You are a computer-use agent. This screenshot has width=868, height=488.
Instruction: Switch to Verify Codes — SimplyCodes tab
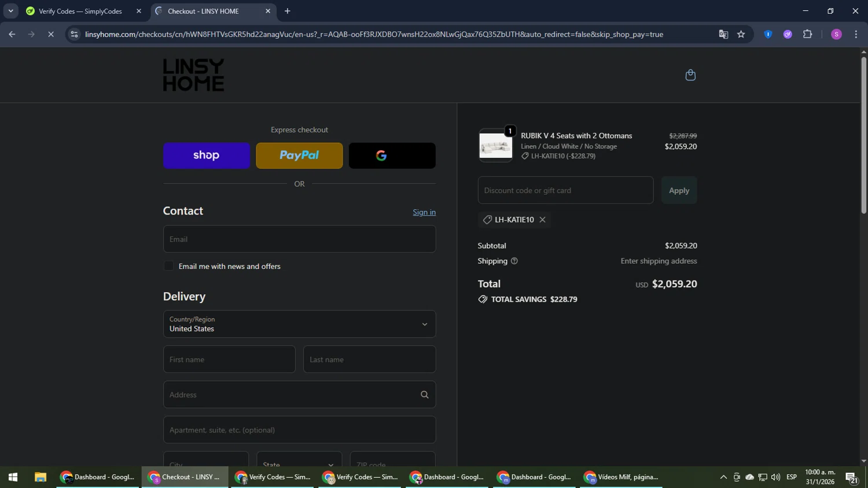click(80, 11)
